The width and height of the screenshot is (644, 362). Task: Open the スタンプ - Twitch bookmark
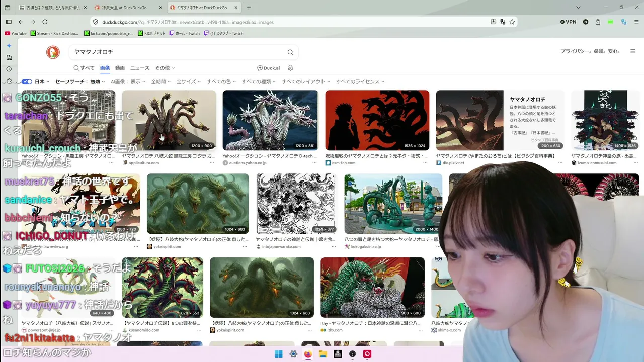[223, 33]
